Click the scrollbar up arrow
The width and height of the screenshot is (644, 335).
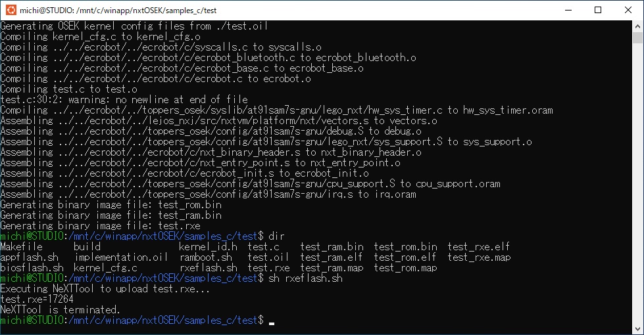click(x=637, y=26)
